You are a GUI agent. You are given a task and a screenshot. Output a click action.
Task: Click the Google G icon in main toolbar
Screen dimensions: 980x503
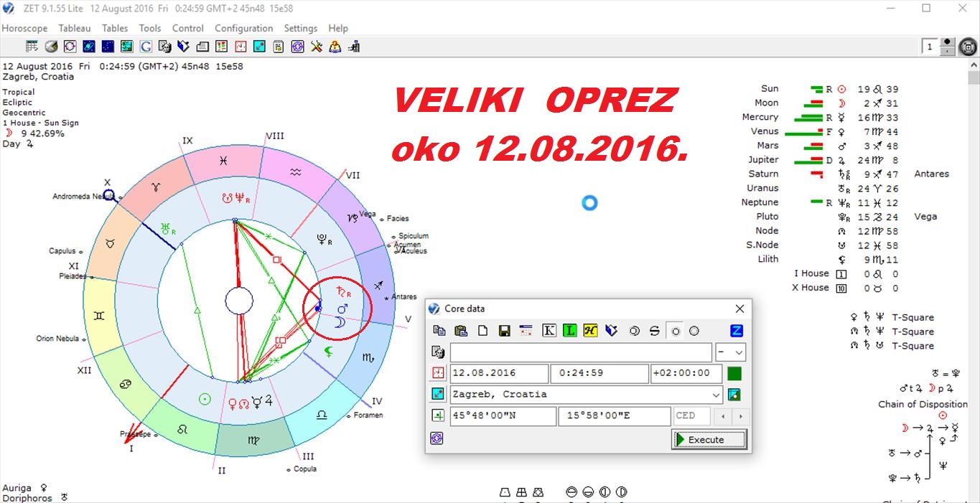pyautogui.click(x=145, y=47)
